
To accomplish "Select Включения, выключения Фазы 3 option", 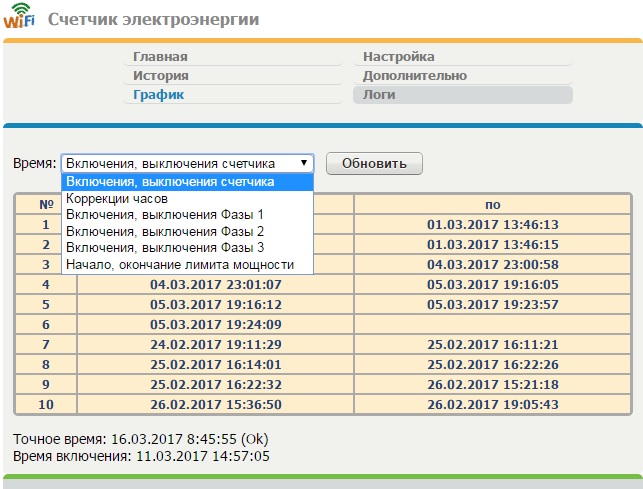I will point(164,248).
